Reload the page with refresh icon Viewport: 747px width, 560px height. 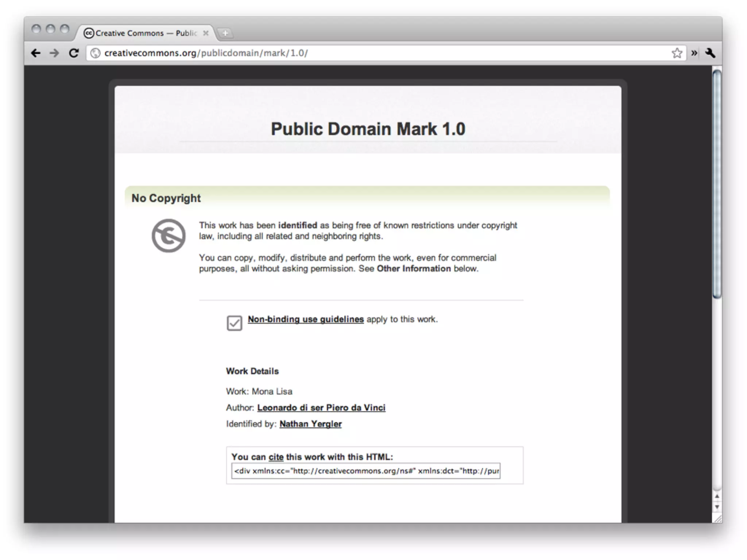(x=74, y=53)
